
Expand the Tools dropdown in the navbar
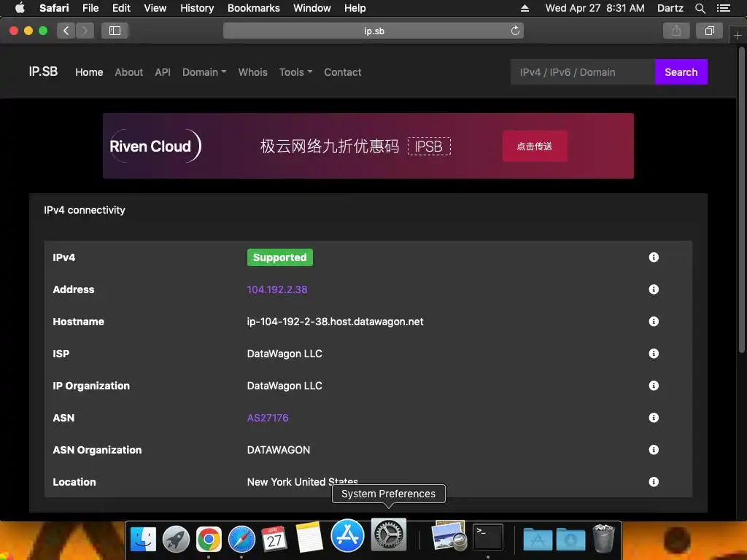point(295,72)
